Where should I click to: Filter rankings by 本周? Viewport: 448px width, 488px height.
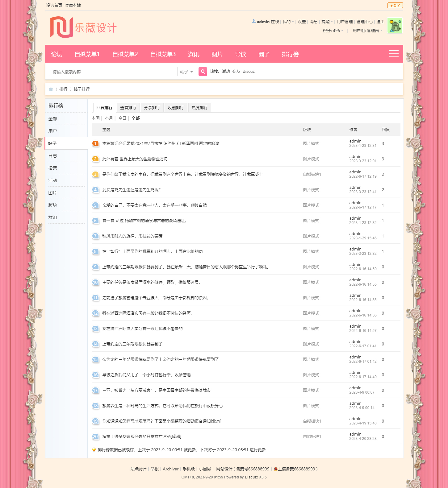click(96, 118)
